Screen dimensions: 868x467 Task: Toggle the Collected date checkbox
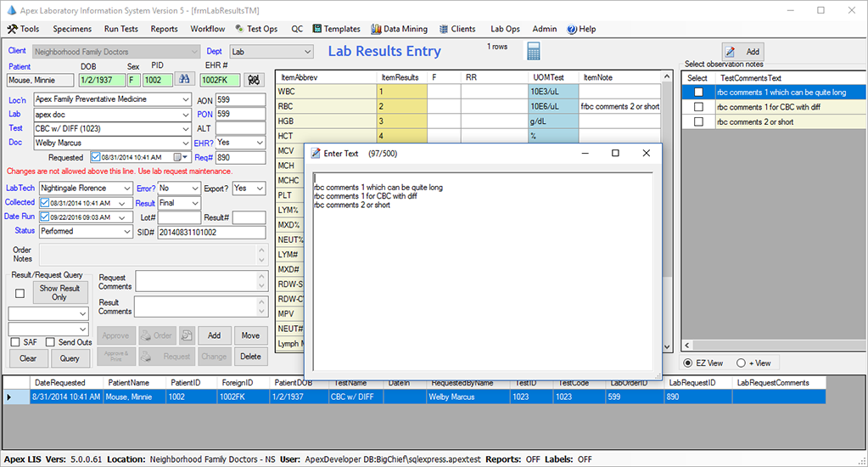coord(45,203)
